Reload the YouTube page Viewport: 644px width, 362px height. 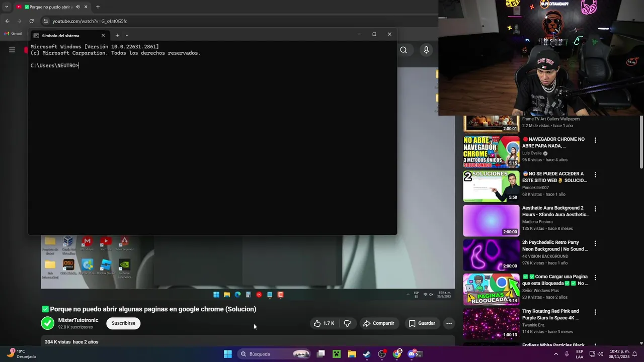tap(31, 21)
